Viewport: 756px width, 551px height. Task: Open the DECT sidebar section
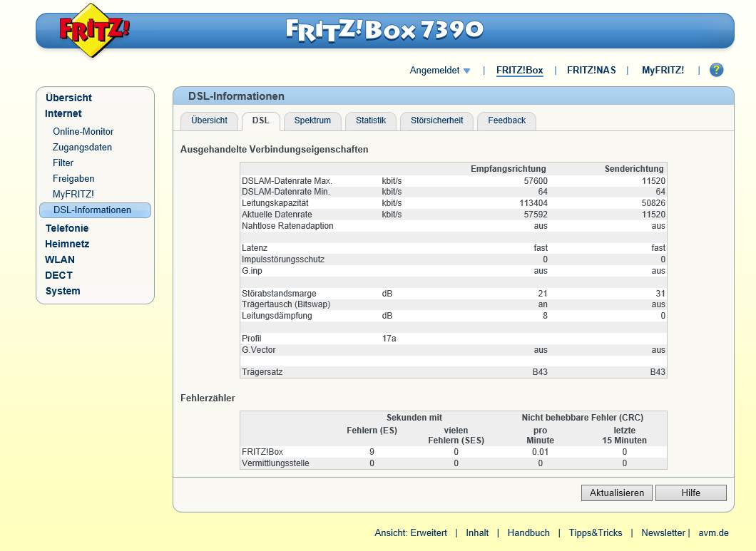(58, 275)
